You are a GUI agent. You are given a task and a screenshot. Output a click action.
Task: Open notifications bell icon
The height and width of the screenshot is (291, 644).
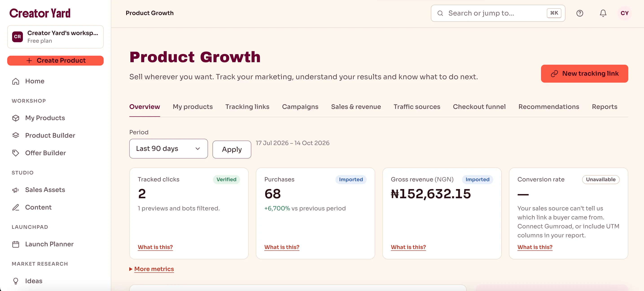tap(603, 13)
